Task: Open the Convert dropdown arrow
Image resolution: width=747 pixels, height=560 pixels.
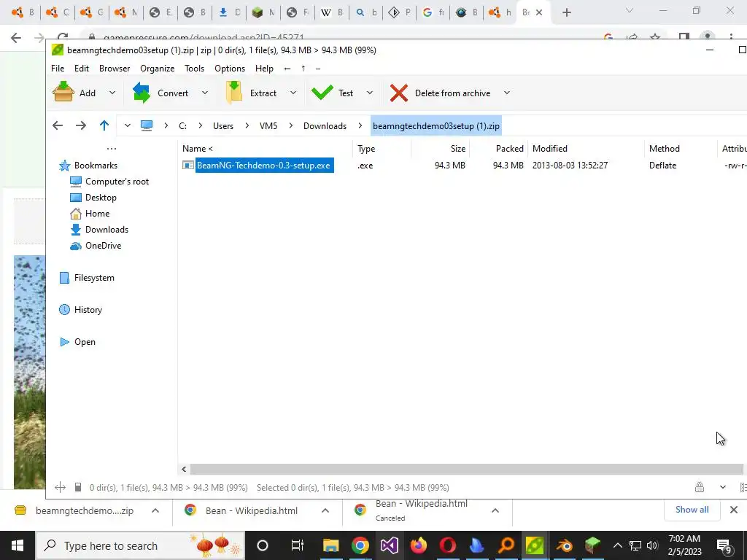Action: click(x=205, y=93)
